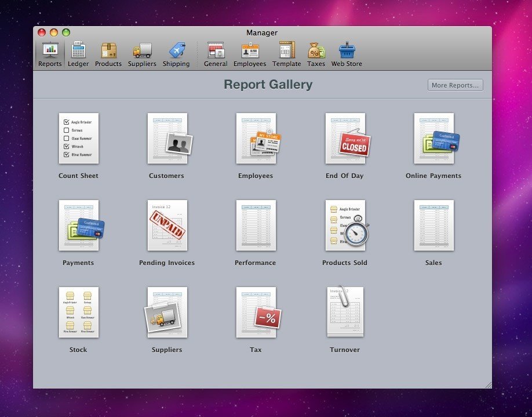Zoom the Manager window with green button
The height and width of the screenshot is (417, 532).
[x=66, y=32]
